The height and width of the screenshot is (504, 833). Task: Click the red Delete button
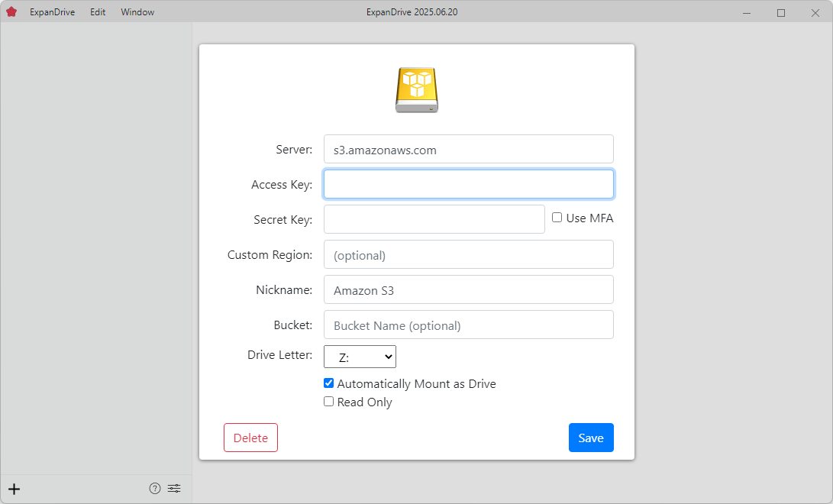pos(250,438)
